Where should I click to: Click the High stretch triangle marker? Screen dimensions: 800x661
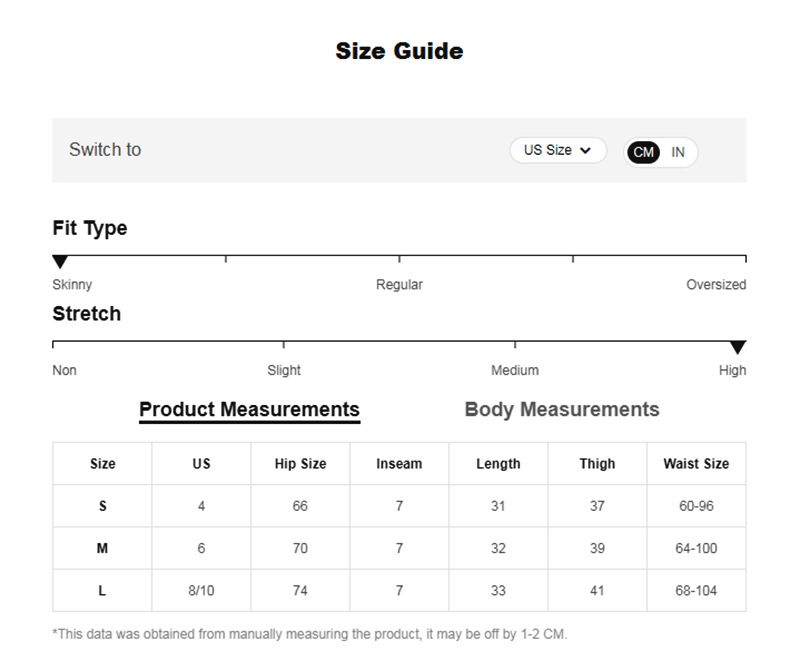point(737,348)
